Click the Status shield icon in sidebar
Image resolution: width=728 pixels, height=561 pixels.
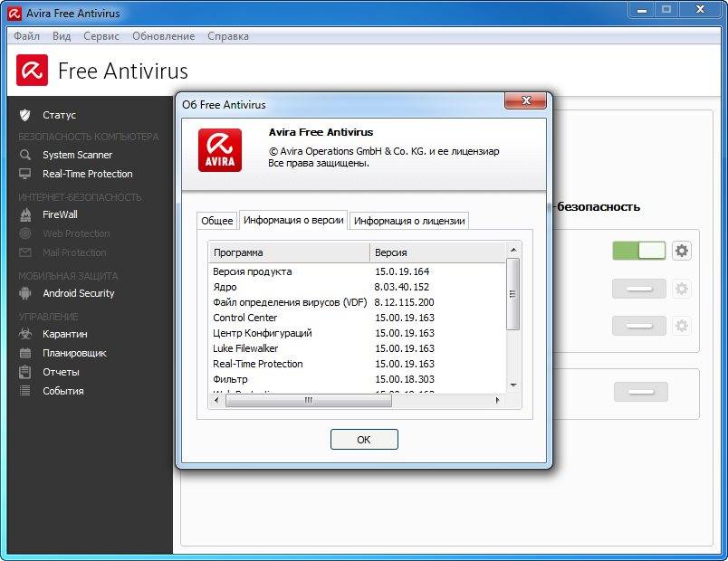click(x=25, y=115)
